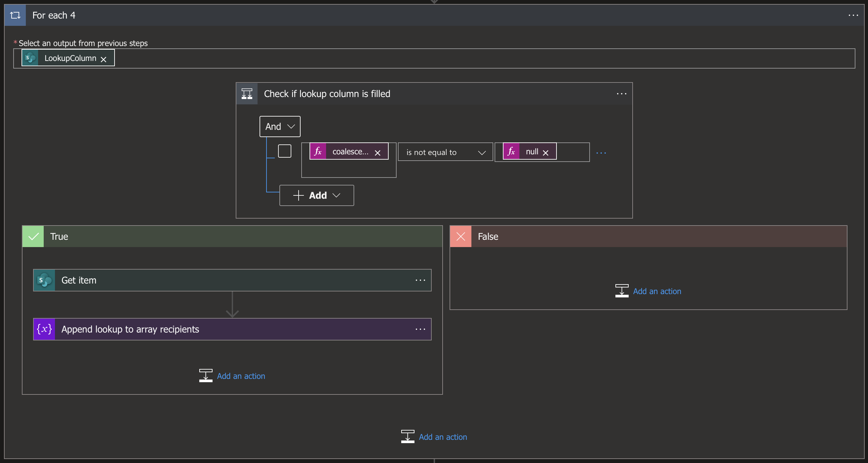Click the Append variable icon

click(44, 329)
